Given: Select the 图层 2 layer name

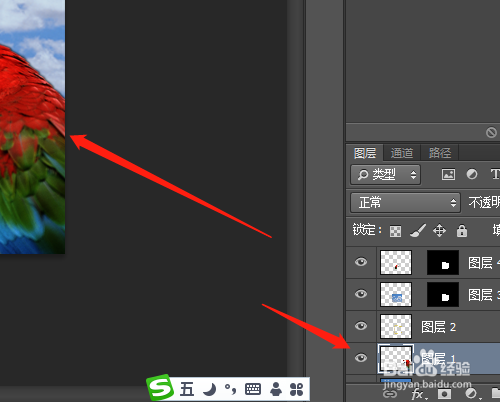Looking at the screenshot, I should [438, 327].
